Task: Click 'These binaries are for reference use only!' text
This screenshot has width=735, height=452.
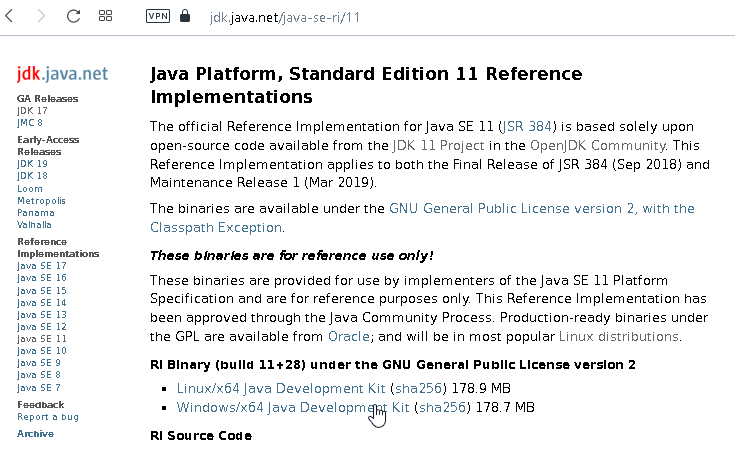Action: click(292, 256)
